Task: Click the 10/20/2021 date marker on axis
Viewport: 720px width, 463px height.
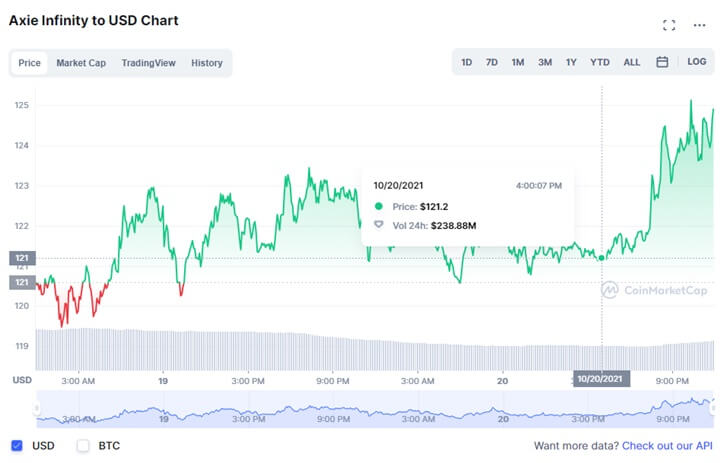Action: point(602,379)
